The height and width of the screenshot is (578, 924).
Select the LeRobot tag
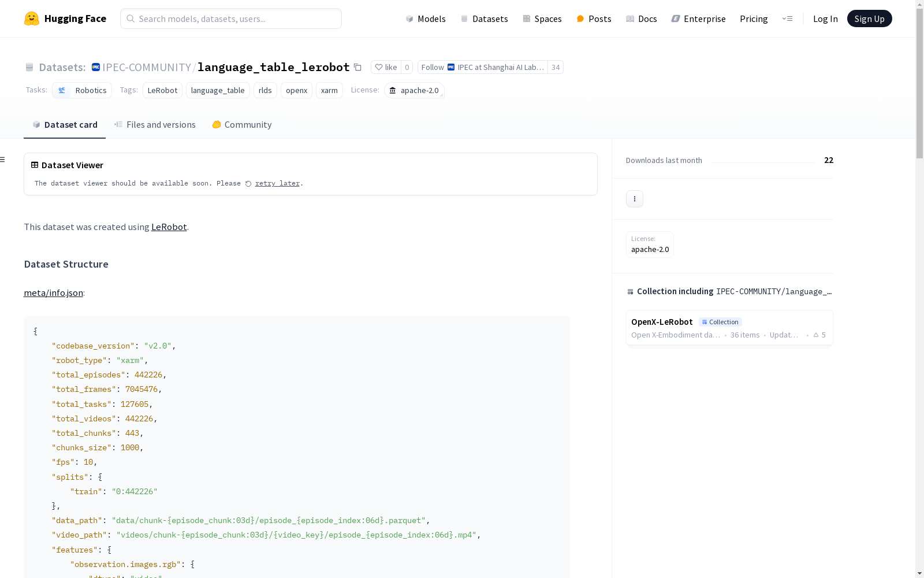[162, 90]
